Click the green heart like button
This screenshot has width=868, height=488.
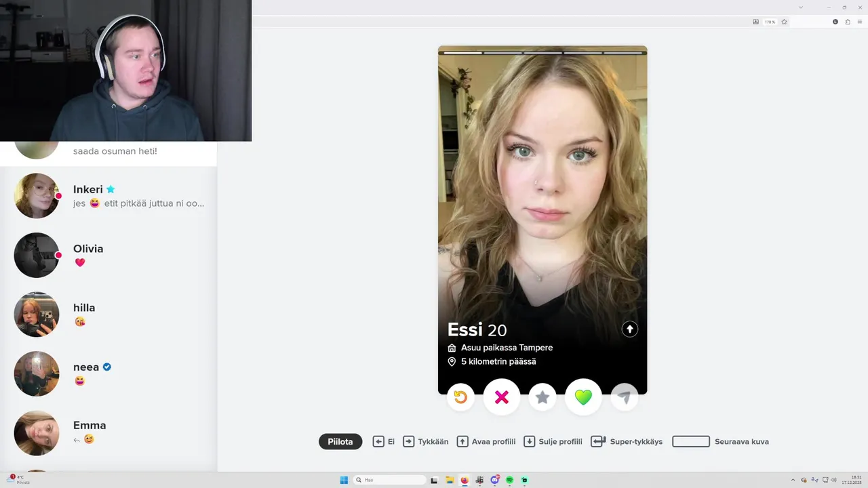(x=583, y=397)
